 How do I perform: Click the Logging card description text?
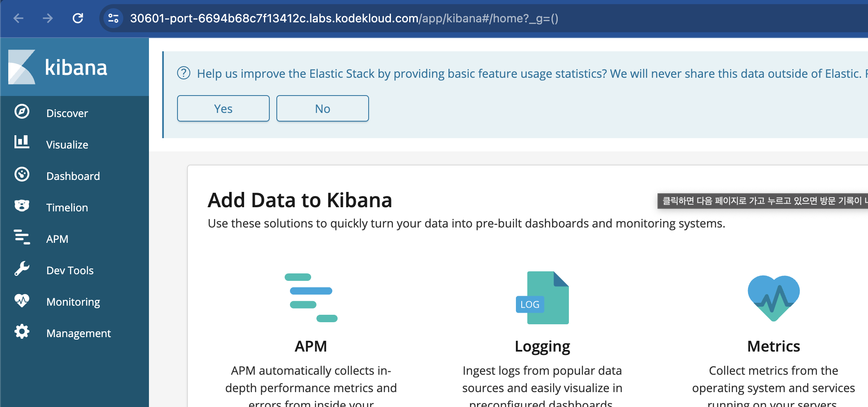pos(542,386)
